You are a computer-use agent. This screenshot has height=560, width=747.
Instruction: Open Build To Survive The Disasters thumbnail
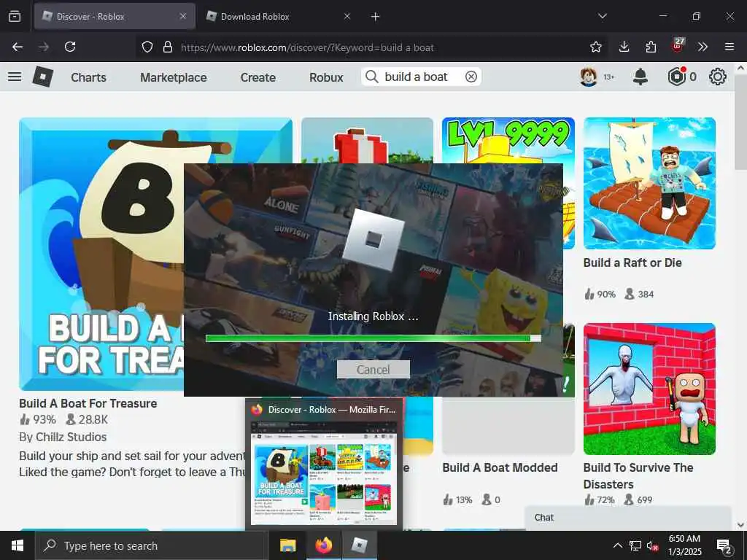[x=649, y=389]
